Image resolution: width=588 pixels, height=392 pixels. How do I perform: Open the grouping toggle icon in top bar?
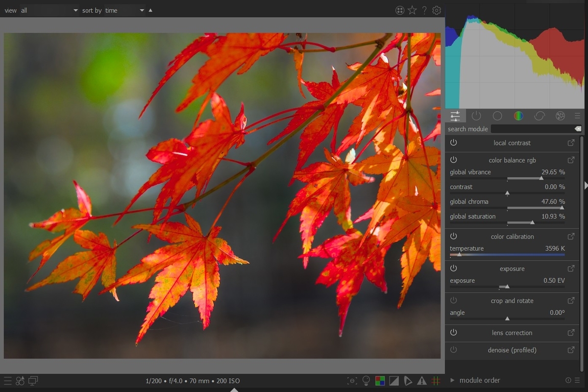pyautogui.click(x=400, y=10)
